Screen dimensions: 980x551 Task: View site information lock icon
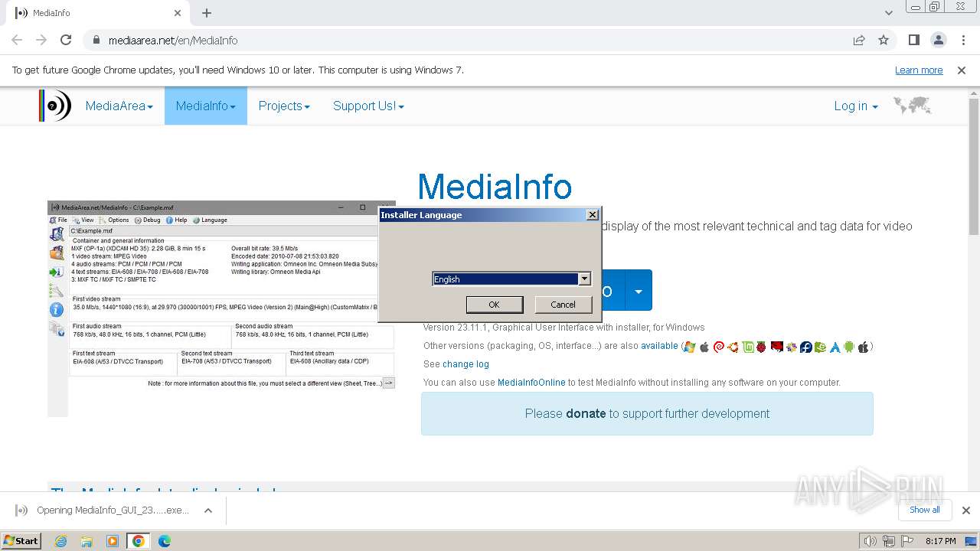pyautogui.click(x=96, y=40)
